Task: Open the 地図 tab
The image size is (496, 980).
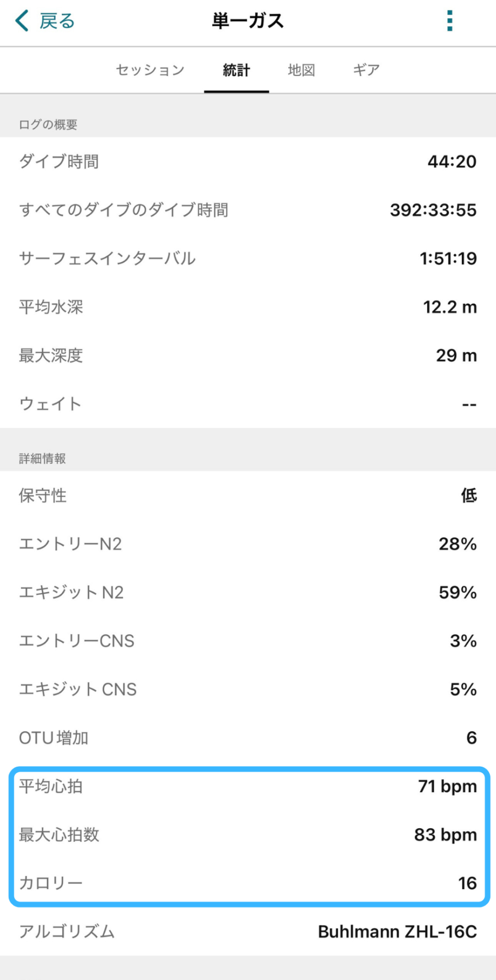Action: pos(301,70)
